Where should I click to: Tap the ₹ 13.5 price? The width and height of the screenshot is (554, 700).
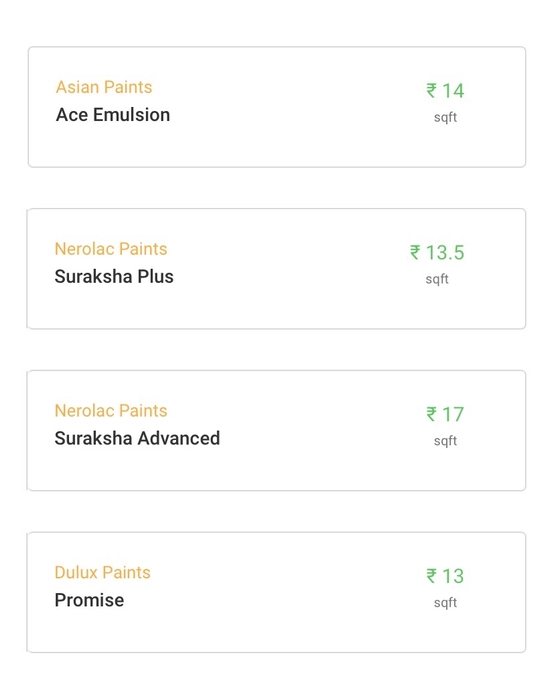[437, 252]
